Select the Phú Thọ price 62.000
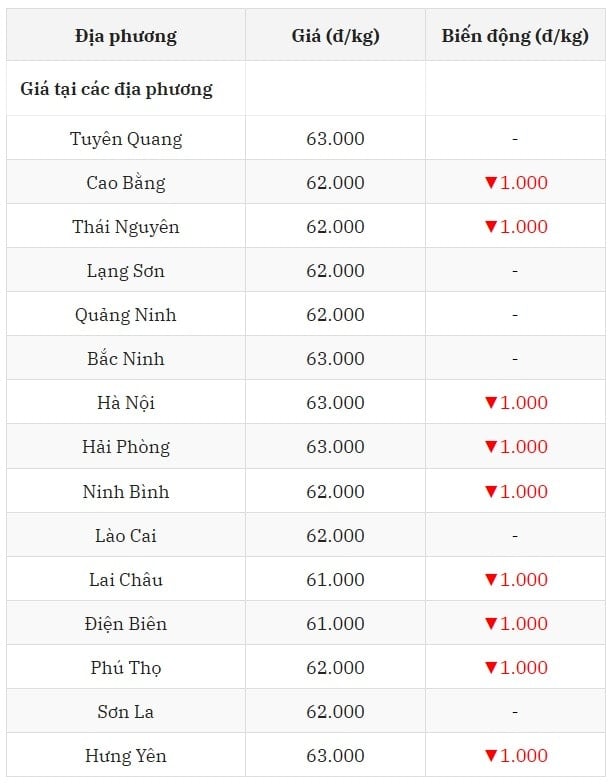611x784 pixels. [336, 668]
